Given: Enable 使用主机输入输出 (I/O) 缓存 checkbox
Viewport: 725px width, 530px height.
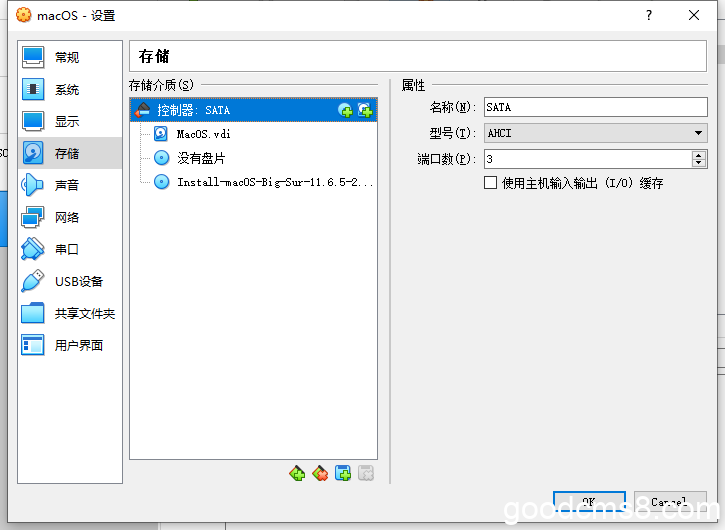Looking at the screenshot, I should click(x=491, y=183).
